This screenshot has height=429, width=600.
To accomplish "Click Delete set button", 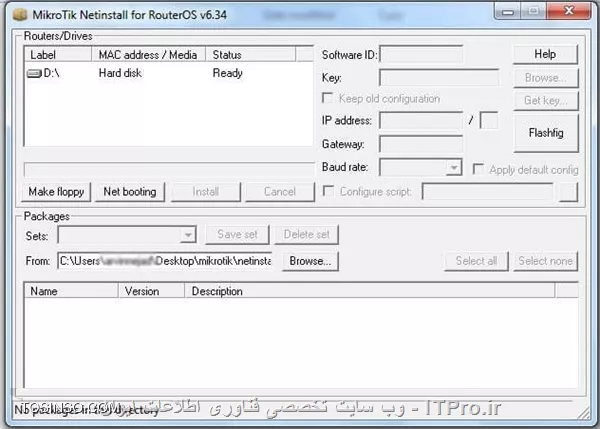I will point(307,234).
